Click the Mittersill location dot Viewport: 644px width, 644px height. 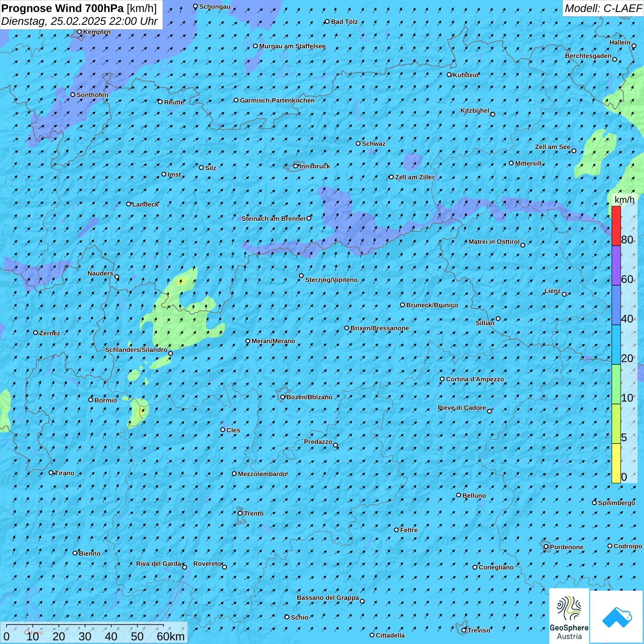pyautogui.click(x=511, y=163)
